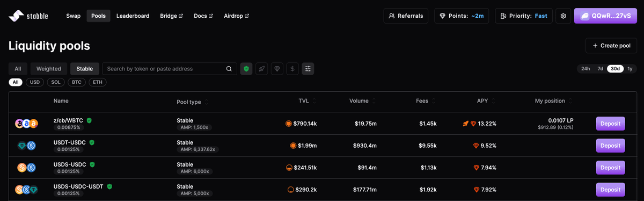Viewport: 644px width, 201px height.
Task: Open the column settings sliders icon
Action: coord(308,69)
